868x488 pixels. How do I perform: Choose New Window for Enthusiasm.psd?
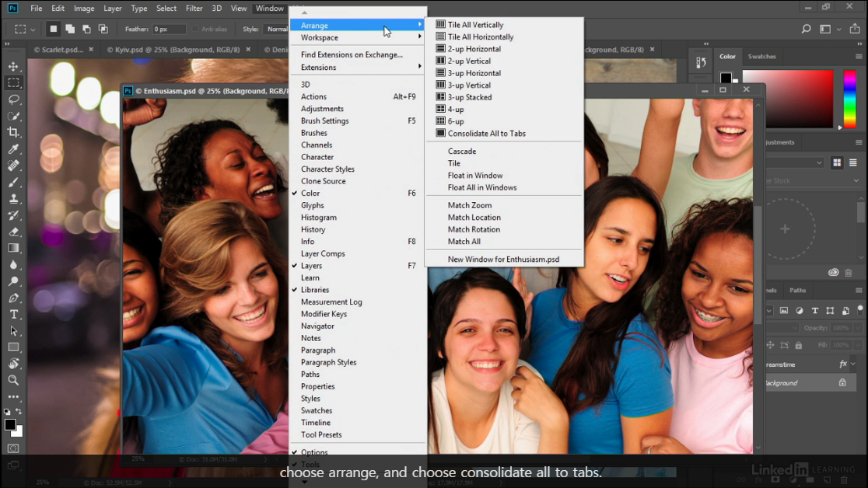[x=504, y=259]
